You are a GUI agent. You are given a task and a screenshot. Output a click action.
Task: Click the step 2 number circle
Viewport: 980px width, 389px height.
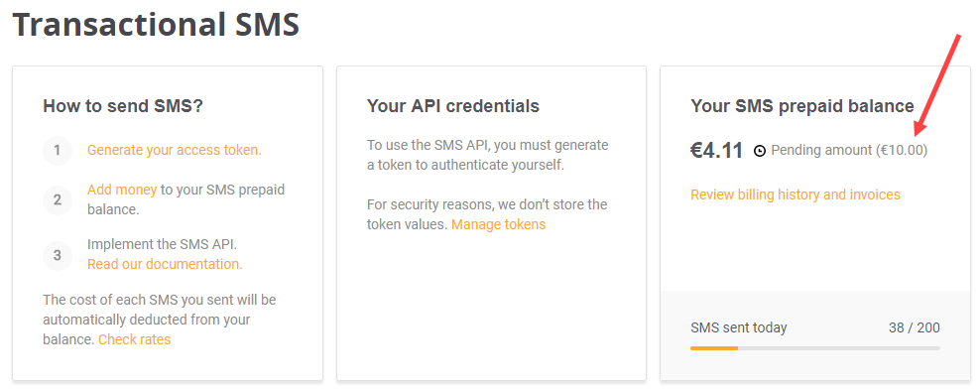[58, 199]
